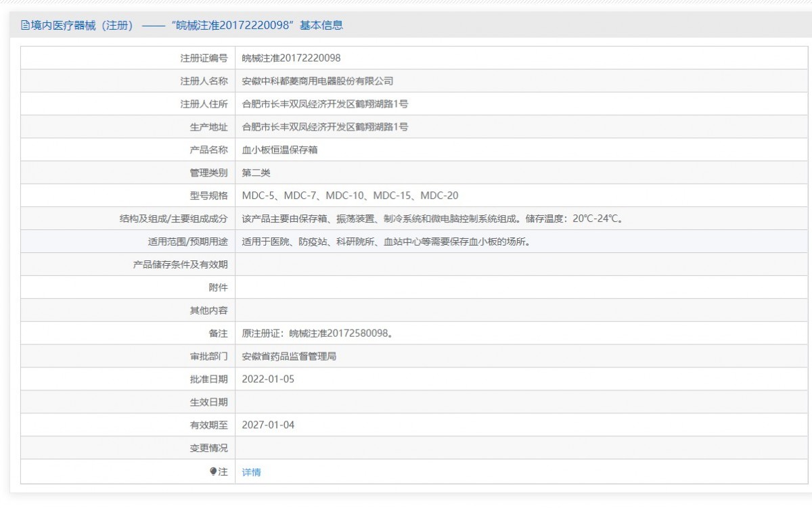This screenshot has width=812, height=508.
Task: Select the model list starting with MDC-5
Action: pyautogui.click(x=350, y=196)
